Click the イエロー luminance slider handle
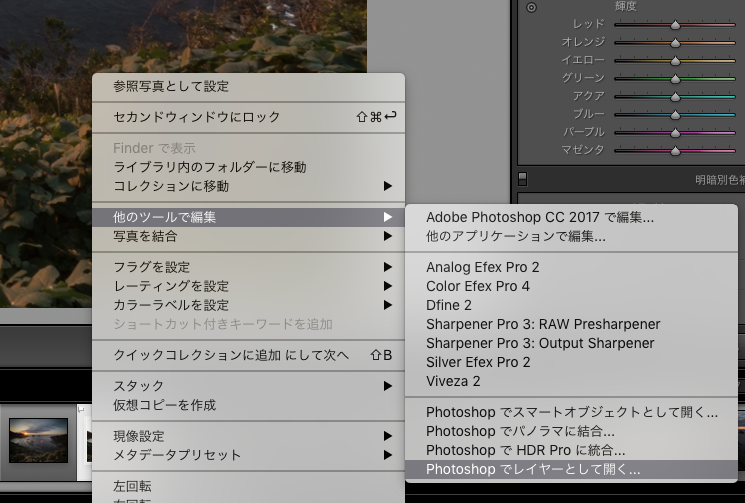 (x=675, y=61)
